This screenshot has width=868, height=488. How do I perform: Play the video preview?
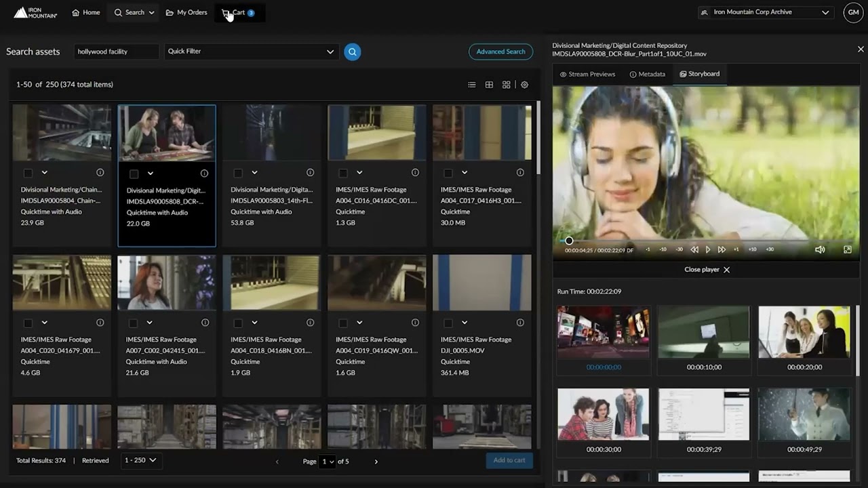coord(708,249)
